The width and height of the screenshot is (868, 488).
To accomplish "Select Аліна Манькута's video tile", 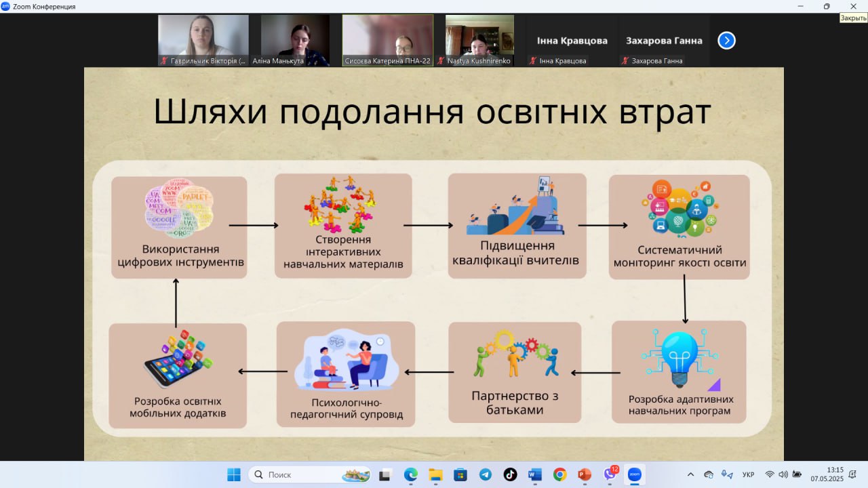I will [x=295, y=40].
